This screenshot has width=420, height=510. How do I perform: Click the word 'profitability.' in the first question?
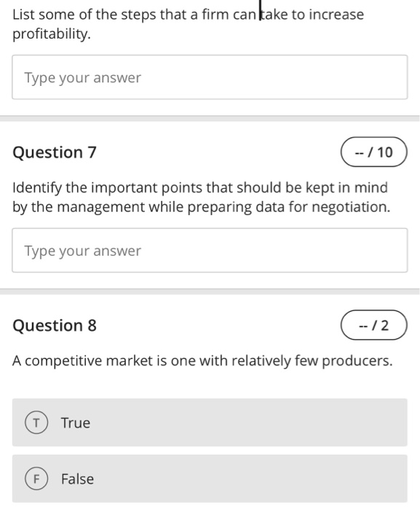(52, 34)
